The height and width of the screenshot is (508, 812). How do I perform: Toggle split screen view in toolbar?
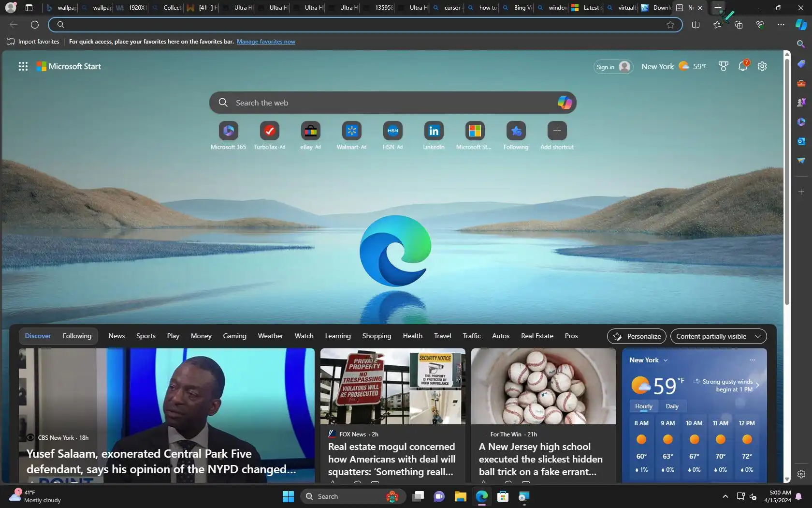click(x=696, y=25)
